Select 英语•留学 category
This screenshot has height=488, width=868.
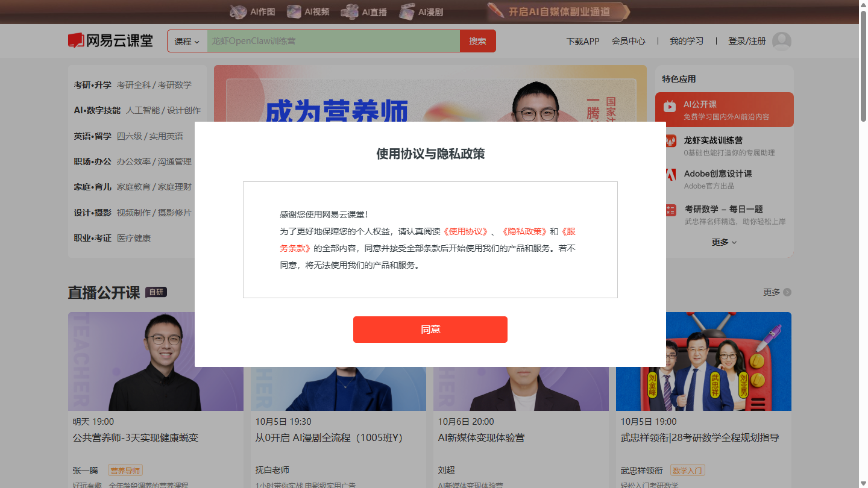[x=93, y=136]
